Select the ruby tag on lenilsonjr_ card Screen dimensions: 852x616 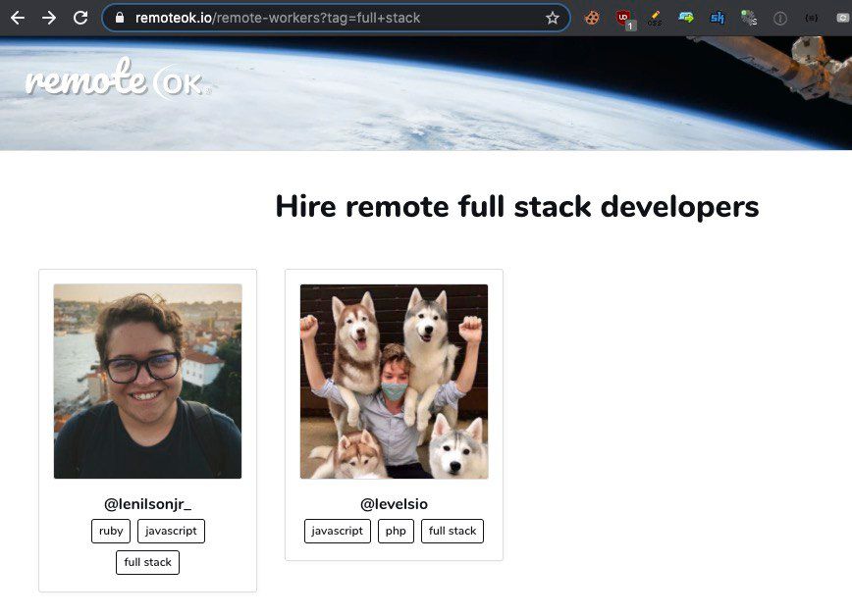111,531
